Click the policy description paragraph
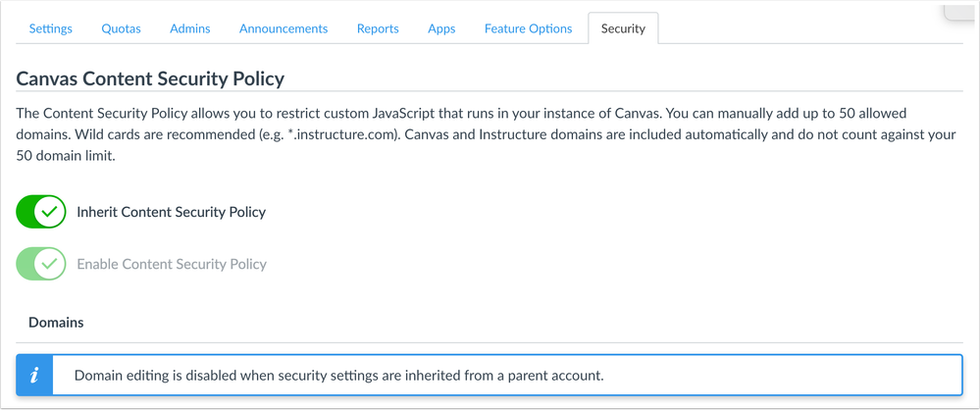The image size is (980, 410). click(487, 135)
